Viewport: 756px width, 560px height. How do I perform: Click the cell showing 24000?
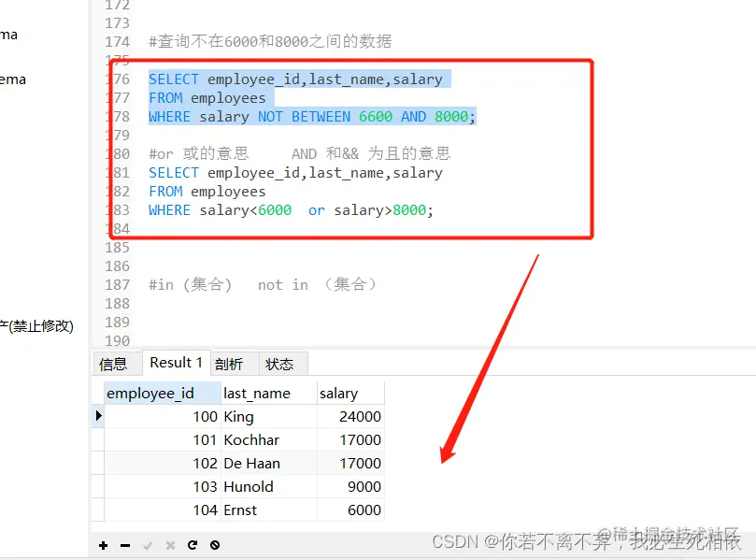pyautogui.click(x=358, y=416)
